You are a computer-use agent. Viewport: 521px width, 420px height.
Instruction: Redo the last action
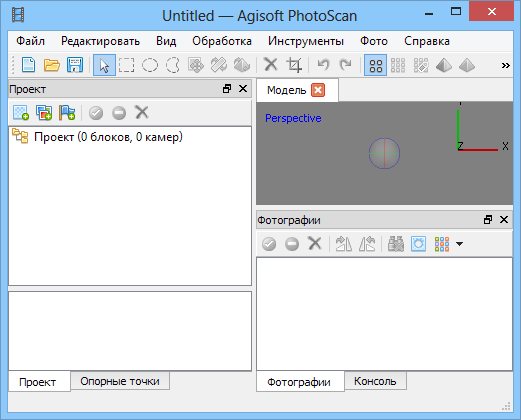coord(345,65)
